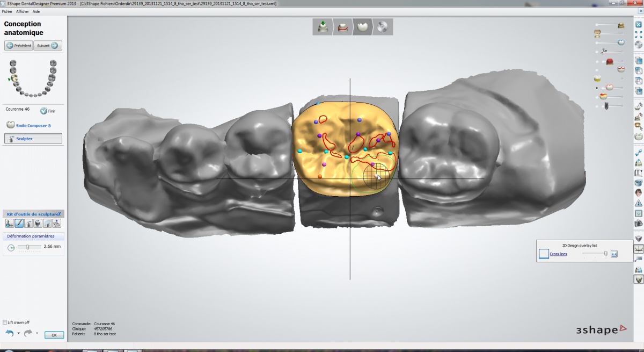Select the red margin-line workflow step icon
This screenshot has height=352, width=644.
tap(342, 26)
